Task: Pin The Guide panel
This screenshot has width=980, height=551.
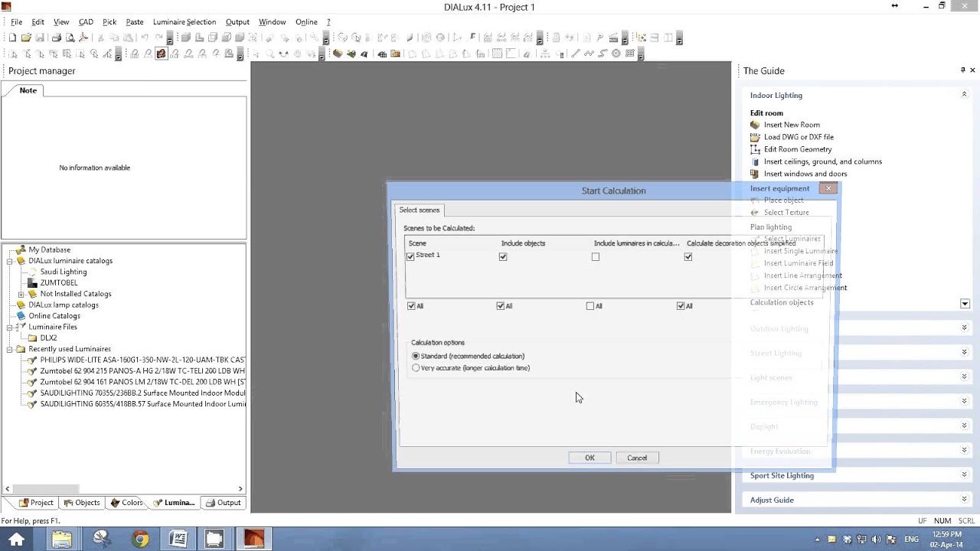Action: tap(962, 70)
